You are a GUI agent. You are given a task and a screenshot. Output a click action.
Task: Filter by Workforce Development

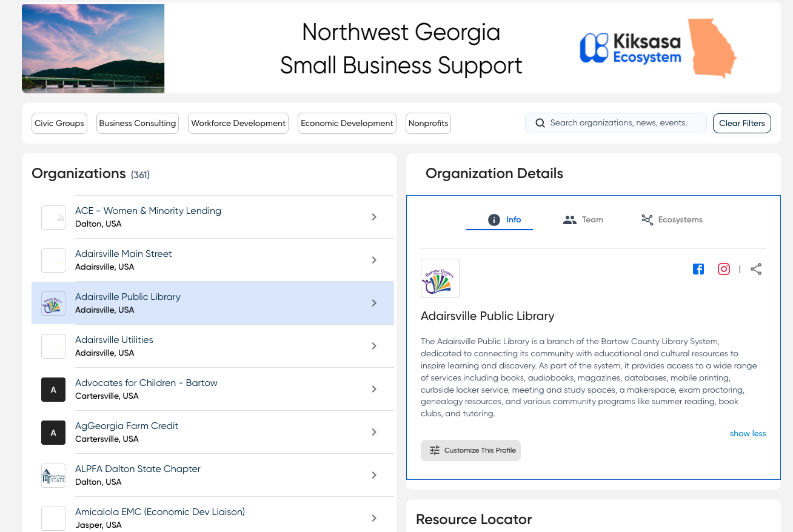(x=238, y=123)
